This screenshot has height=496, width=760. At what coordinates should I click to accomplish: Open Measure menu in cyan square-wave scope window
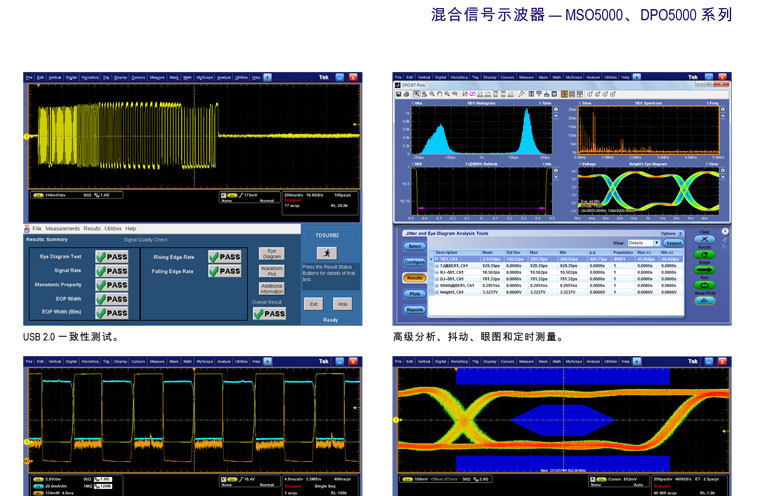tap(157, 361)
